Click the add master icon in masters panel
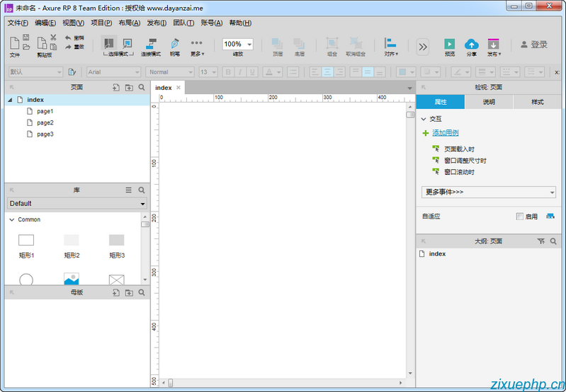The image size is (566, 392). [116, 292]
